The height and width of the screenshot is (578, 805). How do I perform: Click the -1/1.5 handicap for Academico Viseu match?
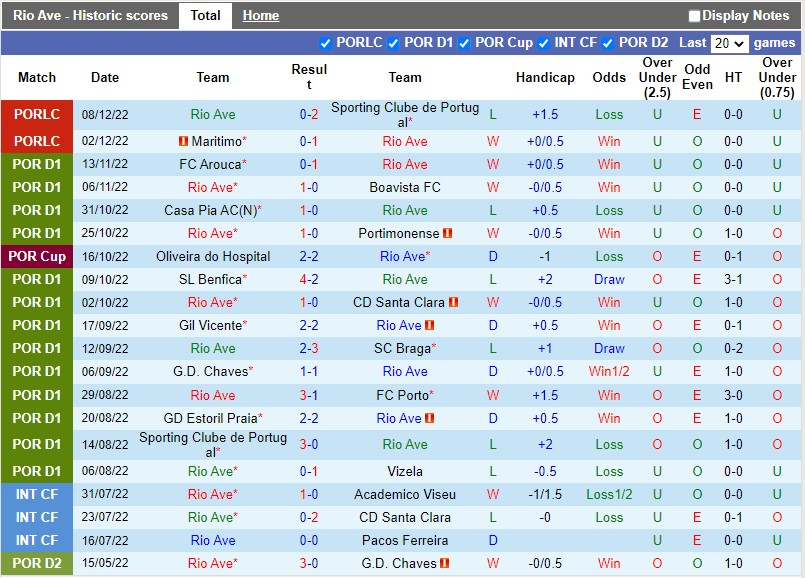[x=545, y=494]
